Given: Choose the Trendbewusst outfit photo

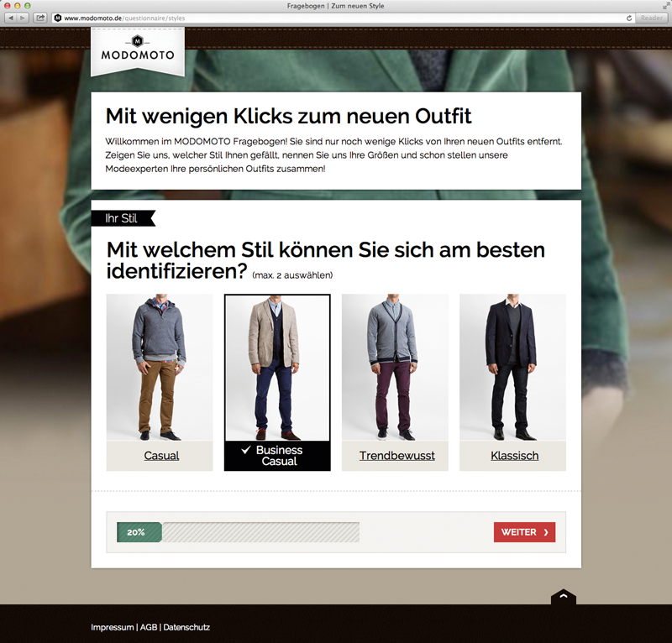Looking at the screenshot, I should click(x=395, y=367).
